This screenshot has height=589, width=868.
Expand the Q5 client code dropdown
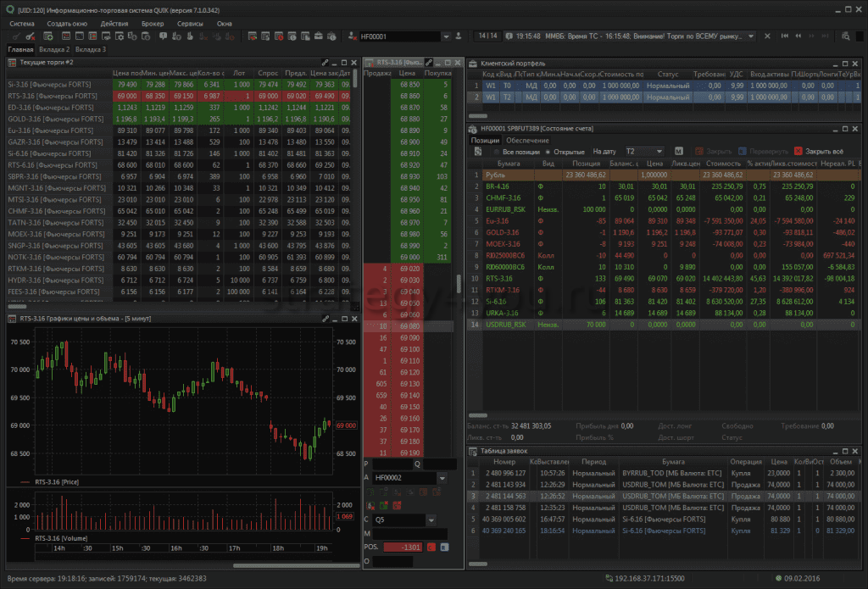pyautogui.click(x=433, y=519)
